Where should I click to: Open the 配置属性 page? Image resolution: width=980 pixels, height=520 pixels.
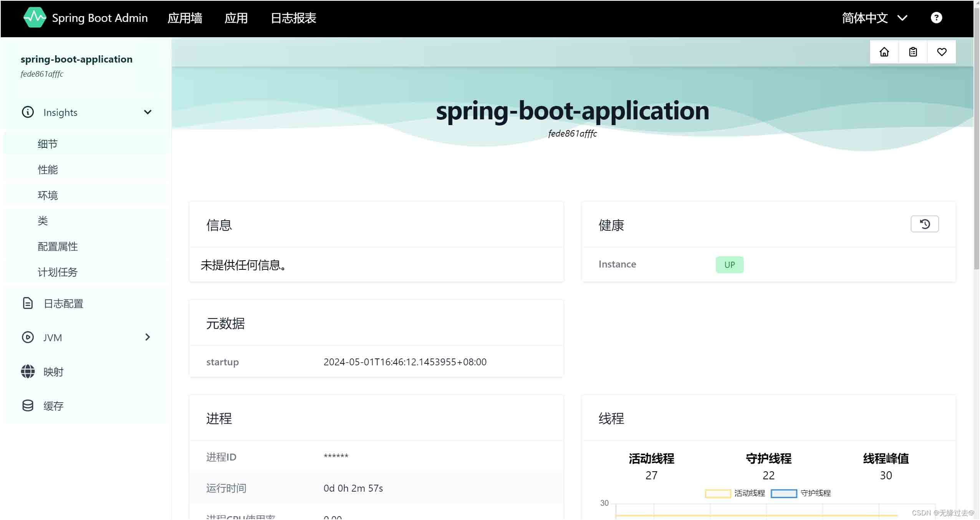58,246
